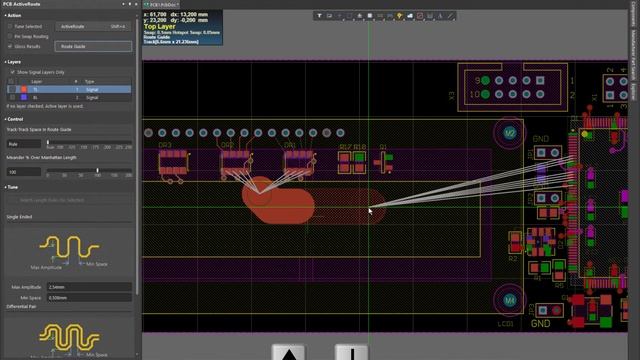This screenshot has width=640, height=360.
Task: Click the R2 resistor footprint
Action: point(515,242)
